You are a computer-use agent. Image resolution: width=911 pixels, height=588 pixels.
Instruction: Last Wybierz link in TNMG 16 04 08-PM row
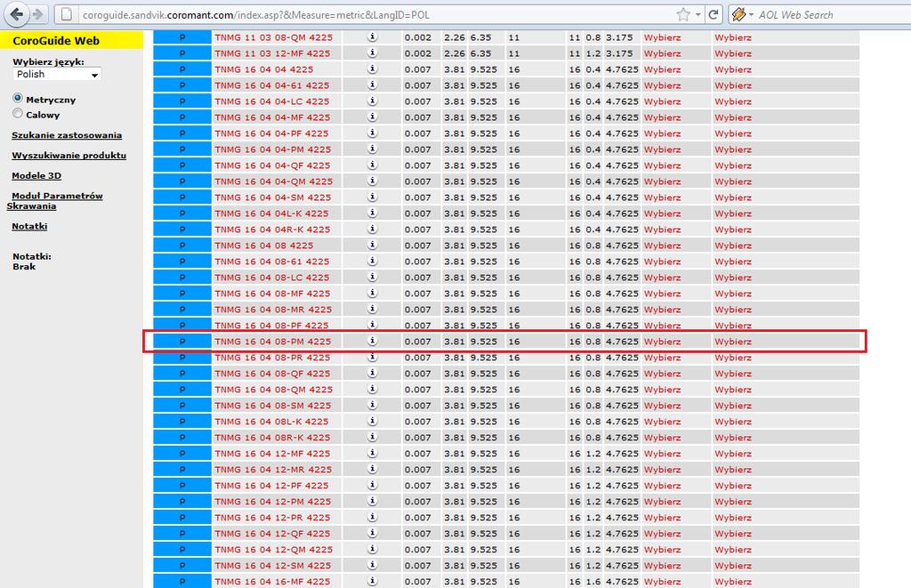[x=733, y=342]
